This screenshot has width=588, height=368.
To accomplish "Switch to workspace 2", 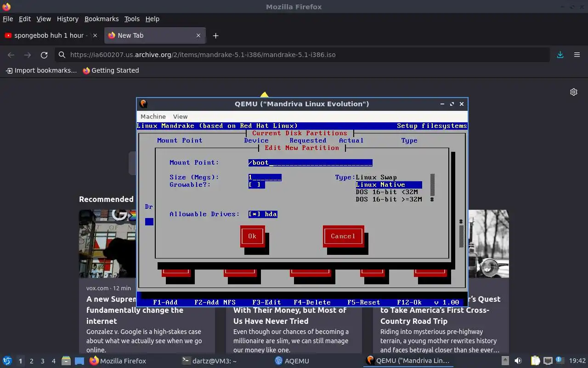I will click(x=31, y=361).
